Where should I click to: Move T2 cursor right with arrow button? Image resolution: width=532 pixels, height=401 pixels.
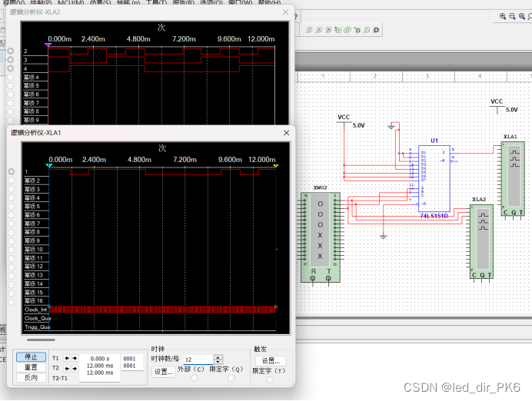[75, 368]
